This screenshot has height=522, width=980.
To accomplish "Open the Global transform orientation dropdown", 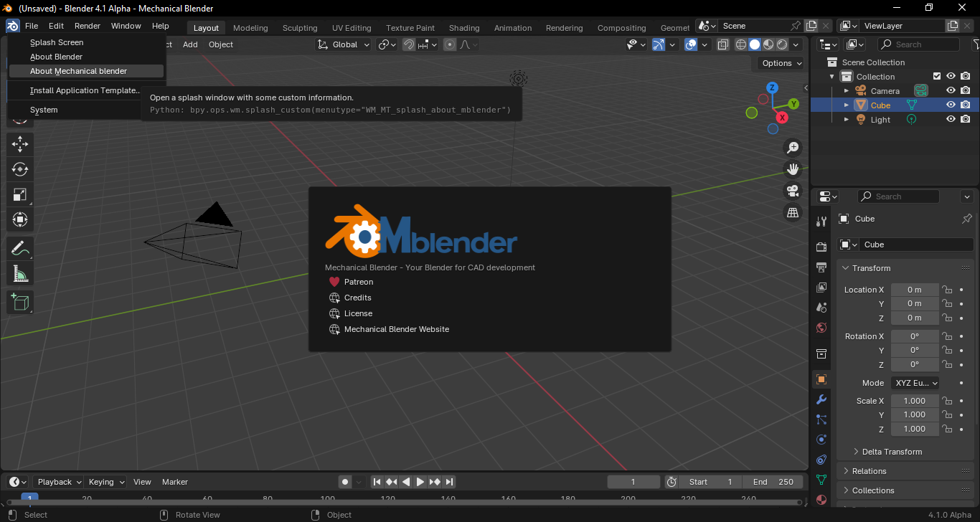I will pyautogui.click(x=344, y=44).
